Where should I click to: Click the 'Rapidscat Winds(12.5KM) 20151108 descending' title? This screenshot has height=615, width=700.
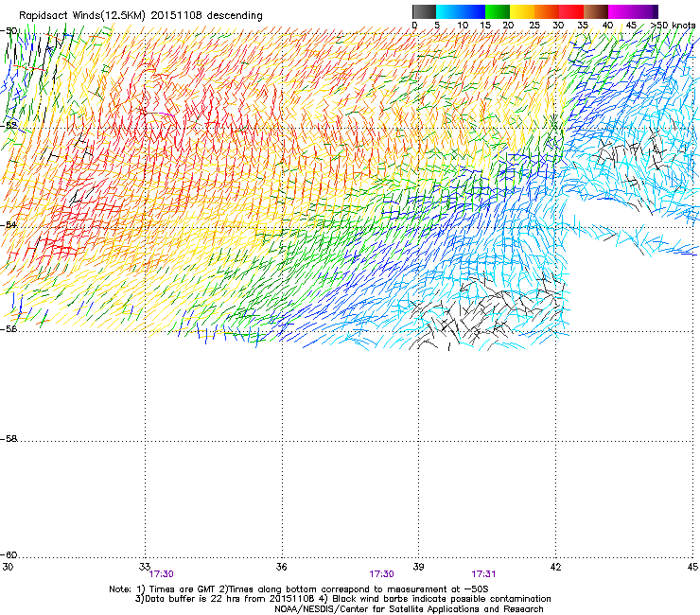141,16
